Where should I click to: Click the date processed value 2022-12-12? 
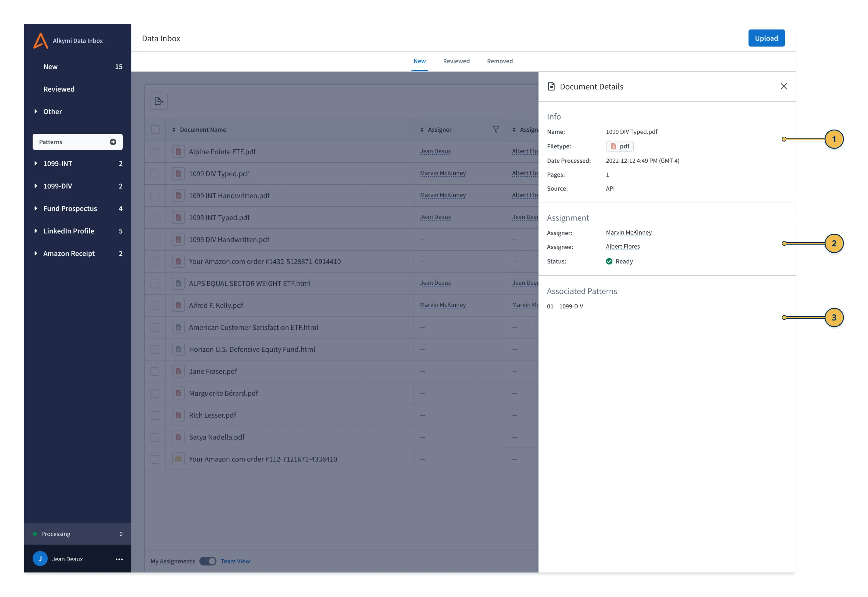pyautogui.click(x=642, y=161)
